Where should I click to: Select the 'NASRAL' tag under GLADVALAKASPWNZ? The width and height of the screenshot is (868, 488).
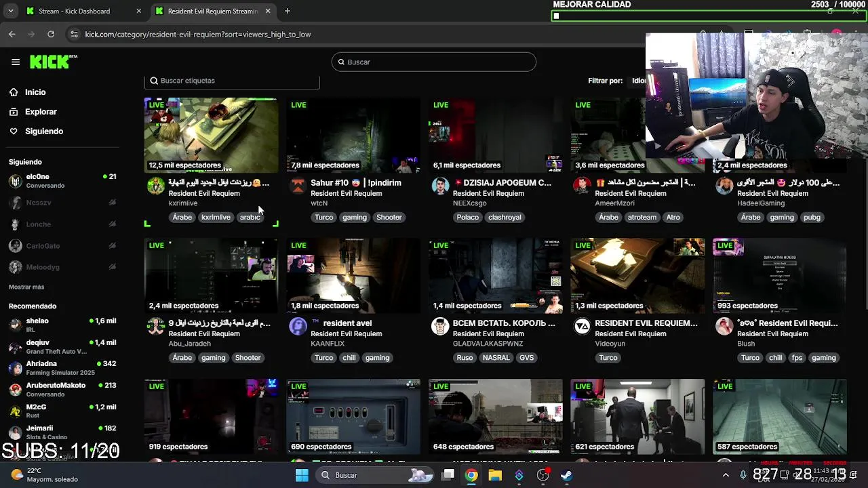[x=496, y=358]
